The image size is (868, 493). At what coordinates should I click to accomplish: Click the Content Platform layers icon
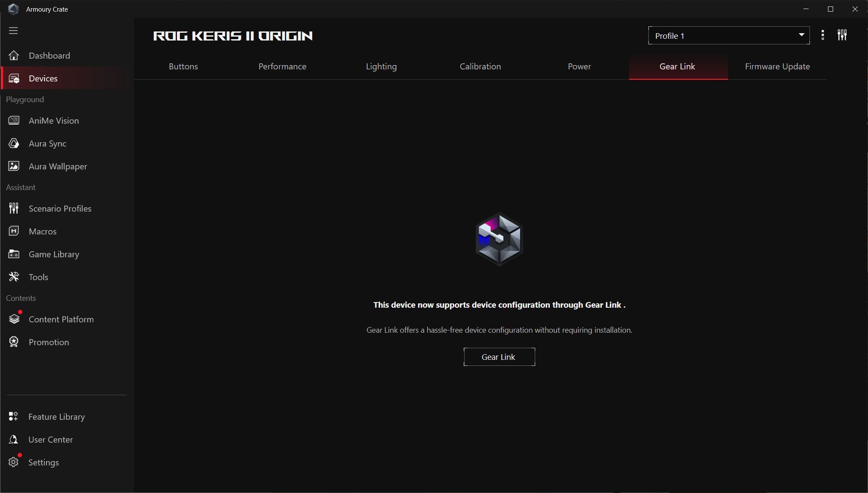(14, 319)
